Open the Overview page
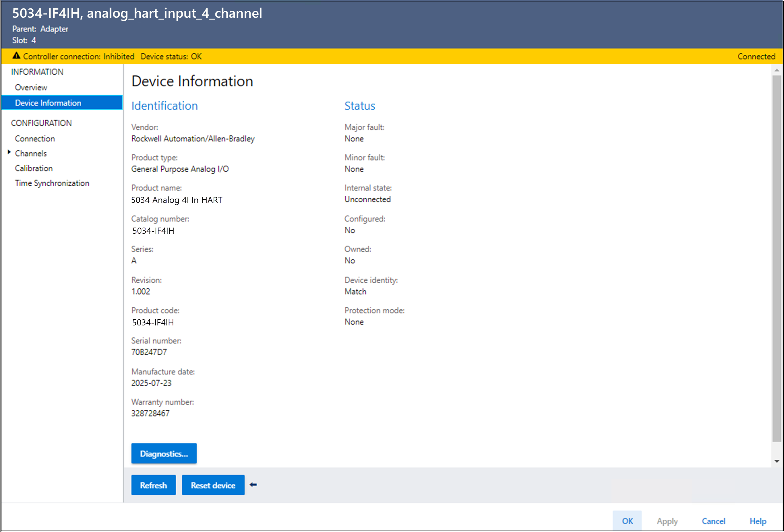The height and width of the screenshot is (532, 784). 31,87
